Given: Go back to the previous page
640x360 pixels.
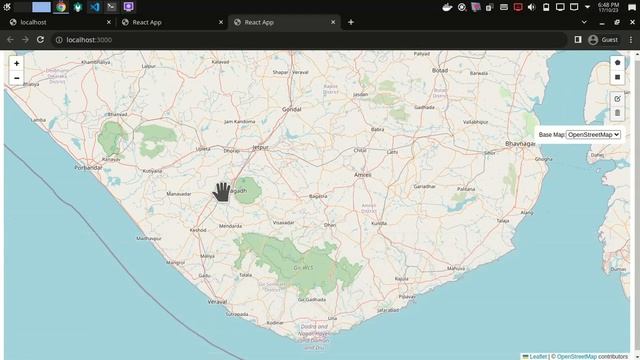Looking at the screenshot, I should tap(10, 40).
